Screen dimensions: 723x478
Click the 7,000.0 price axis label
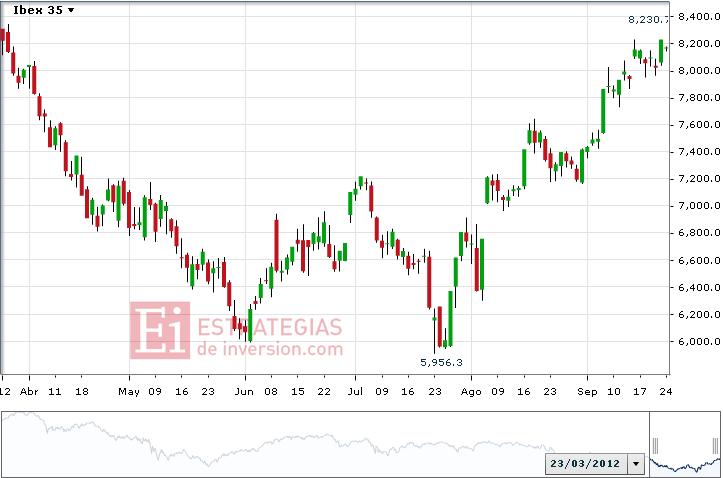point(699,206)
